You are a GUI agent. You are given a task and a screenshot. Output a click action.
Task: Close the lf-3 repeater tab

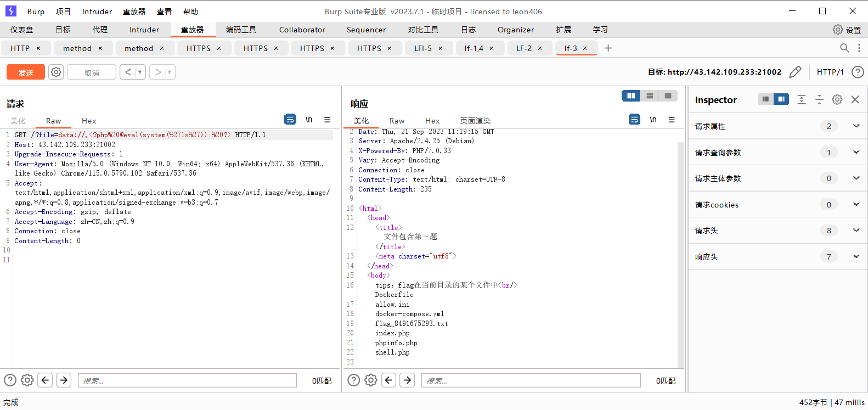(x=585, y=48)
